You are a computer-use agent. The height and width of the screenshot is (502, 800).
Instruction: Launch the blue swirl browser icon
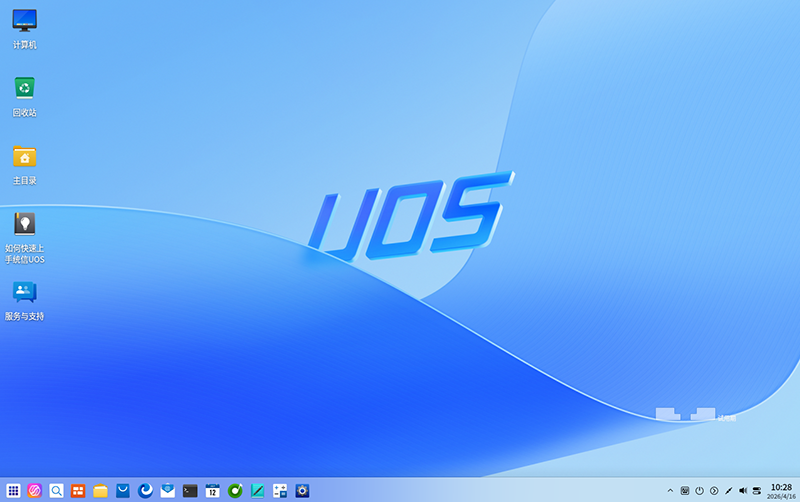145,491
